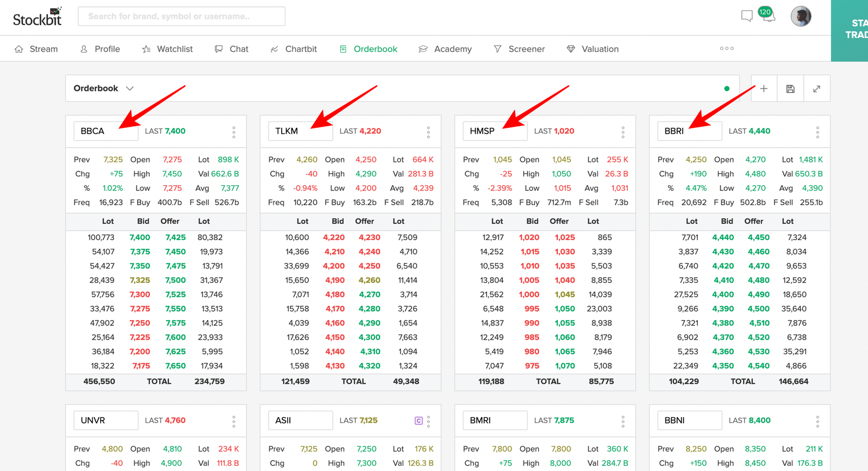Click the Stockbit logo
Image resolution: width=868 pixels, height=471 pixels.
(37, 16)
